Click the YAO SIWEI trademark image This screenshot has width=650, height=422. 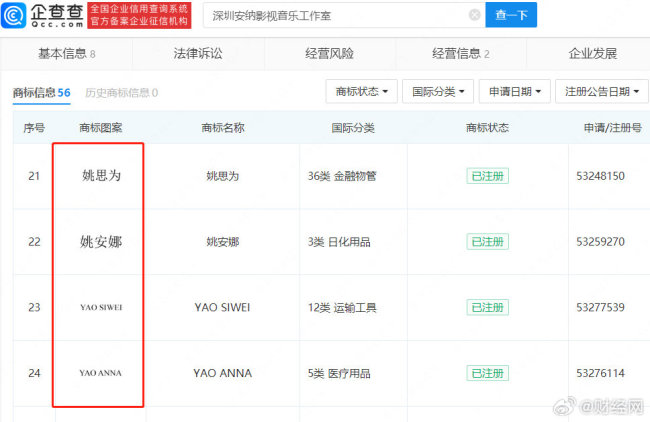[101, 307]
